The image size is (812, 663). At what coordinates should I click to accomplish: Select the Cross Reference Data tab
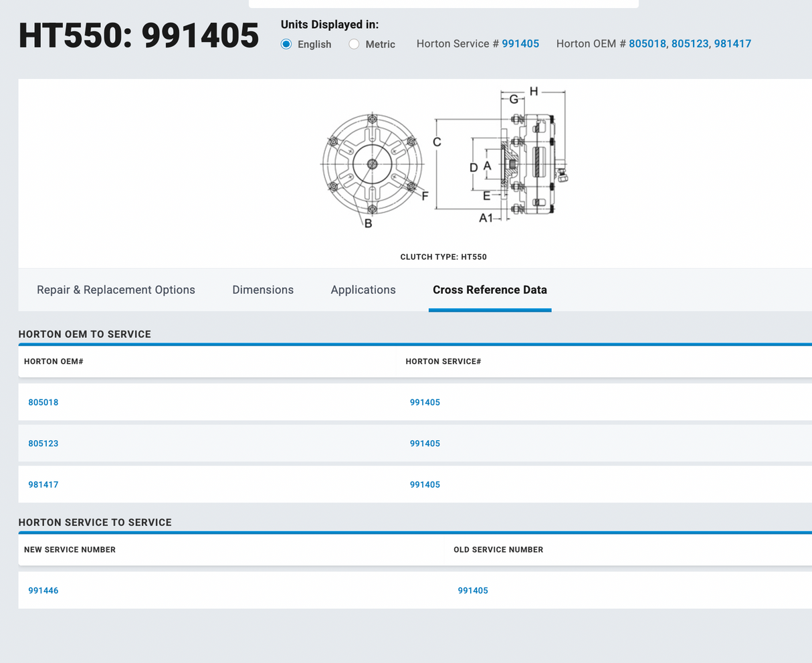point(490,290)
